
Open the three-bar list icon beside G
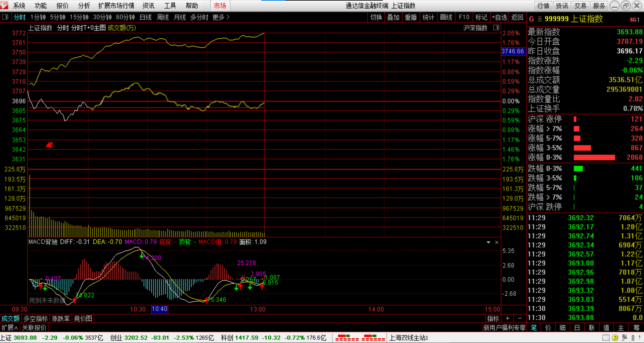540,19
